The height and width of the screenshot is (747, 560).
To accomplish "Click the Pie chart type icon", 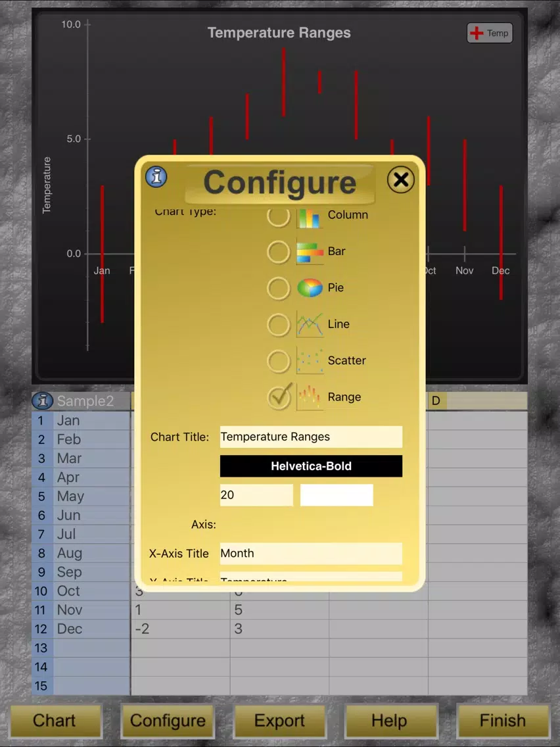I will pyautogui.click(x=310, y=288).
